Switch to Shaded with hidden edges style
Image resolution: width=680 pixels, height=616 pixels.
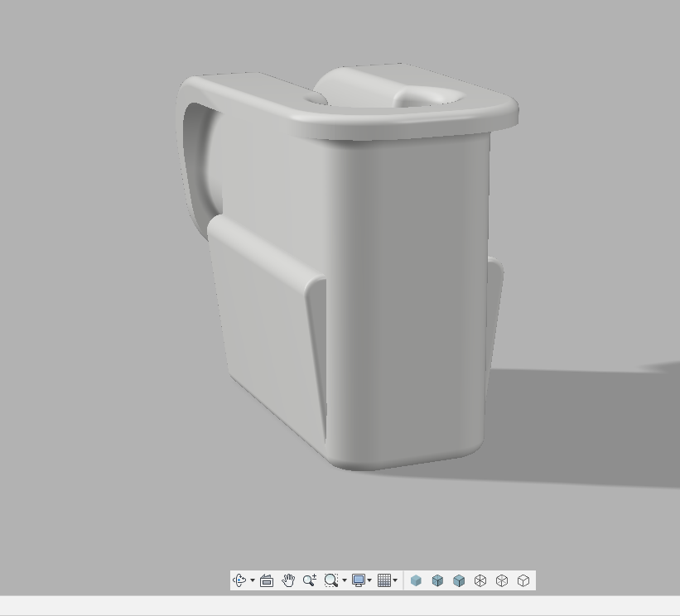click(x=437, y=580)
